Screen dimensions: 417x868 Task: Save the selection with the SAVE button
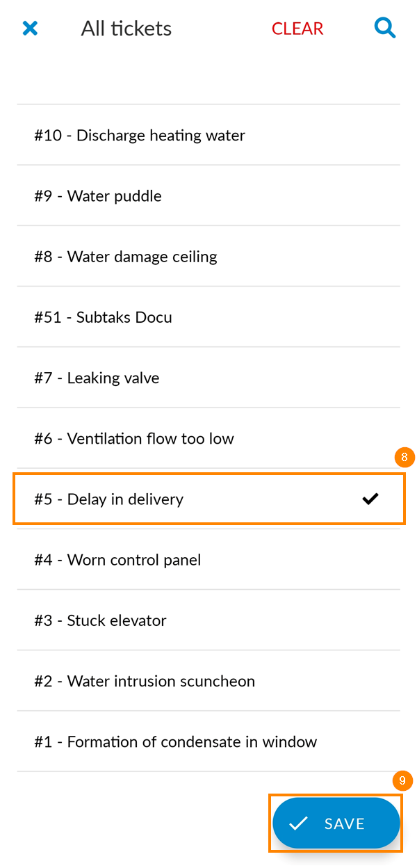coord(336,823)
